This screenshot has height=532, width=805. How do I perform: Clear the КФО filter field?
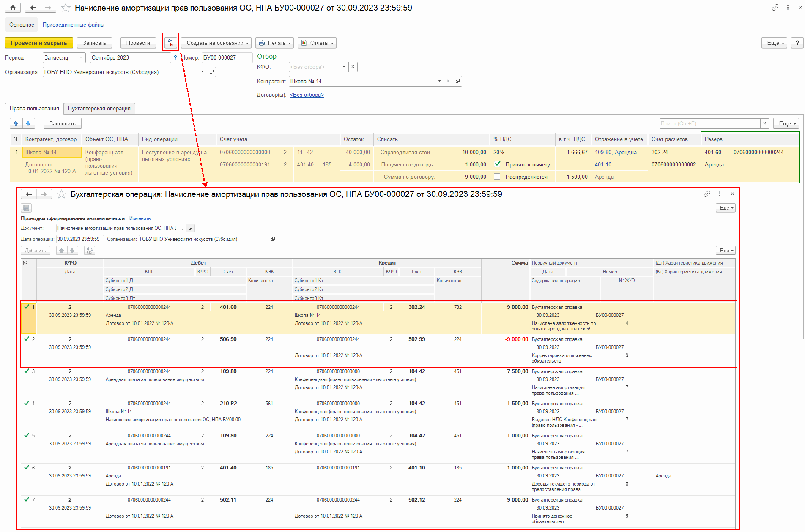[353, 67]
